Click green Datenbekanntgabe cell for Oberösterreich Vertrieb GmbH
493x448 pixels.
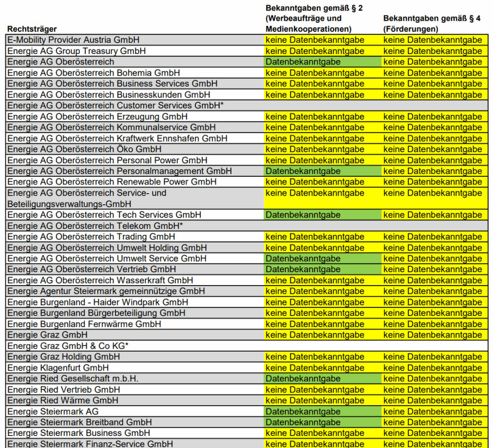(323, 269)
